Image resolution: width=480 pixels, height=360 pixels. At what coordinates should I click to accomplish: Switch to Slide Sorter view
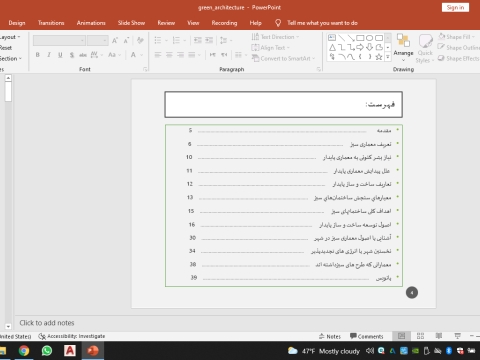coord(421,336)
